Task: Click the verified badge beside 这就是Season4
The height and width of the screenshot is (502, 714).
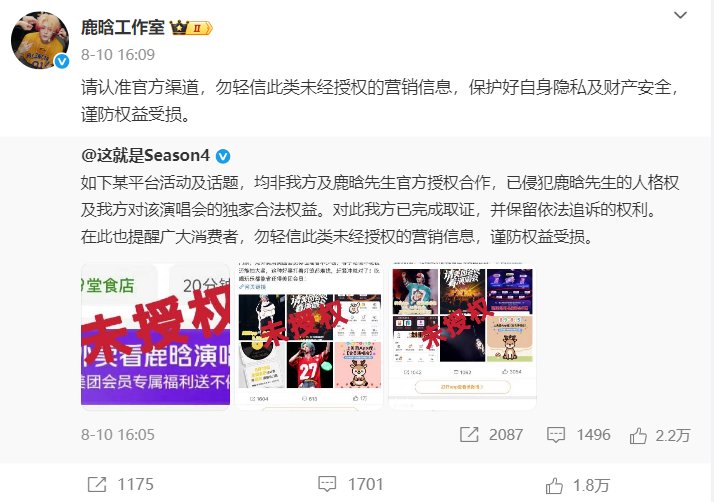Action: [223, 156]
